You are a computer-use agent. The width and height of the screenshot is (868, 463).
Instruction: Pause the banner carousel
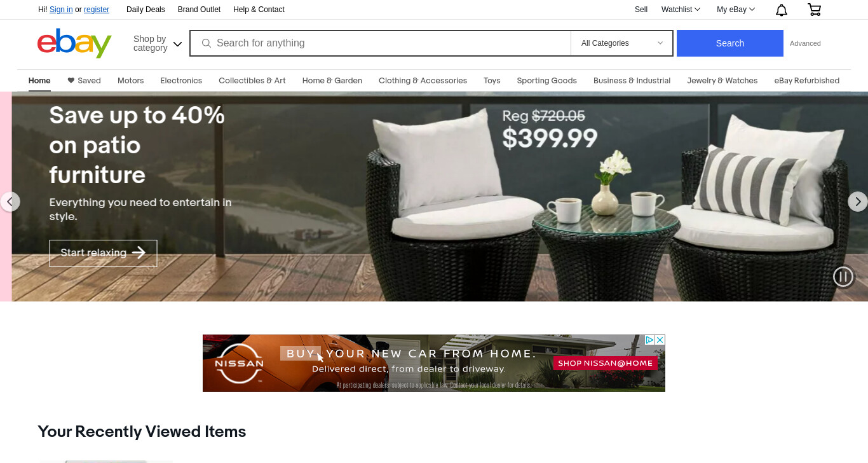tap(843, 277)
